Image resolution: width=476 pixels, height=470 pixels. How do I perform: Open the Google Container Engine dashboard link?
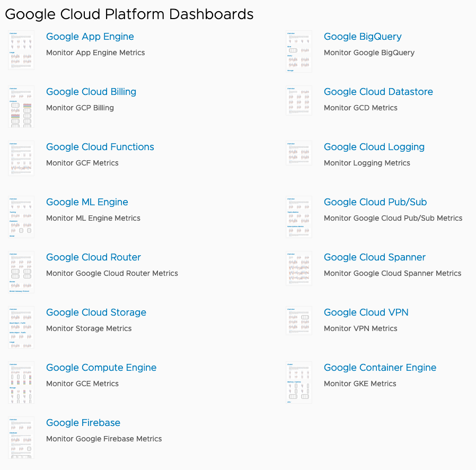click(x=380, y=368)
